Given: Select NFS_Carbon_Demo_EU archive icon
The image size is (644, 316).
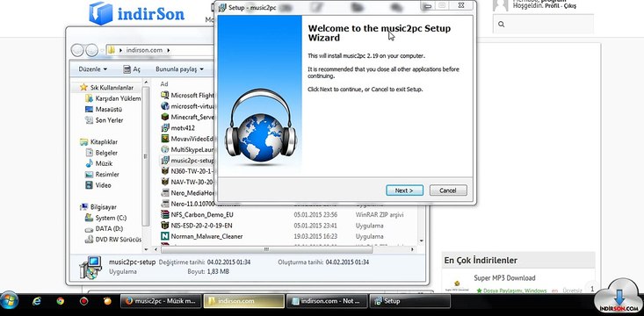Looking at the screenshot, I should click(165, 214).
